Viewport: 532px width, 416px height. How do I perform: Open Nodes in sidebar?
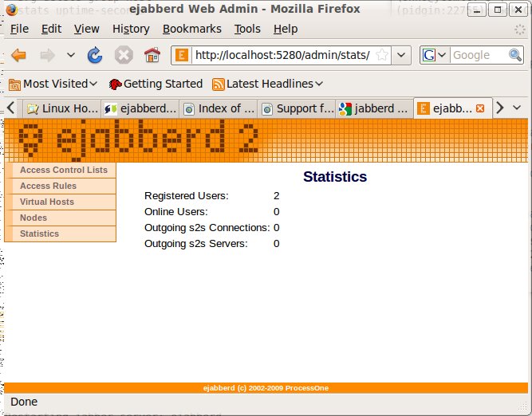point(33,218)
